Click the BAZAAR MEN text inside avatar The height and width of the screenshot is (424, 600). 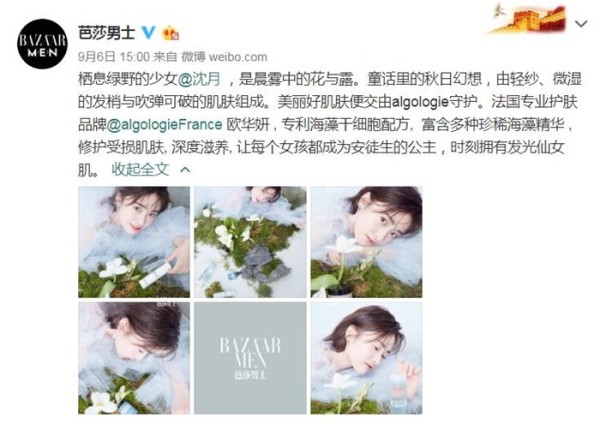(42, 45)
